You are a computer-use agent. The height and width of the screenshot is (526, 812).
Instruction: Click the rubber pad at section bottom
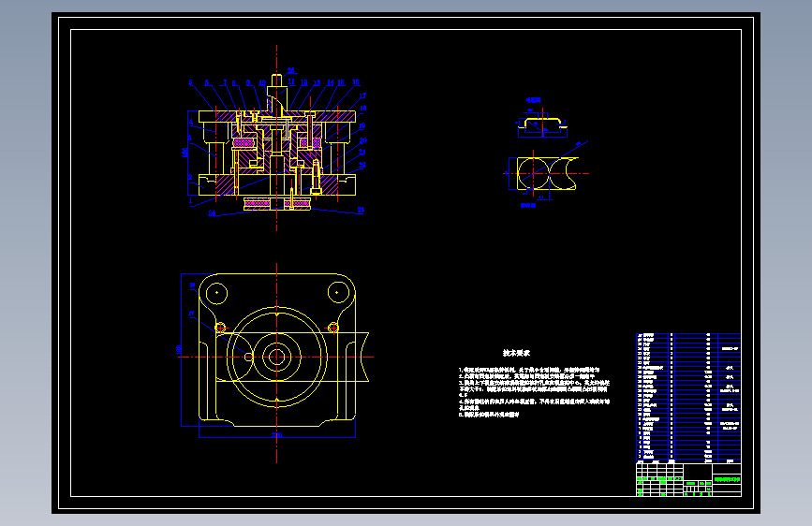[277, 203]
